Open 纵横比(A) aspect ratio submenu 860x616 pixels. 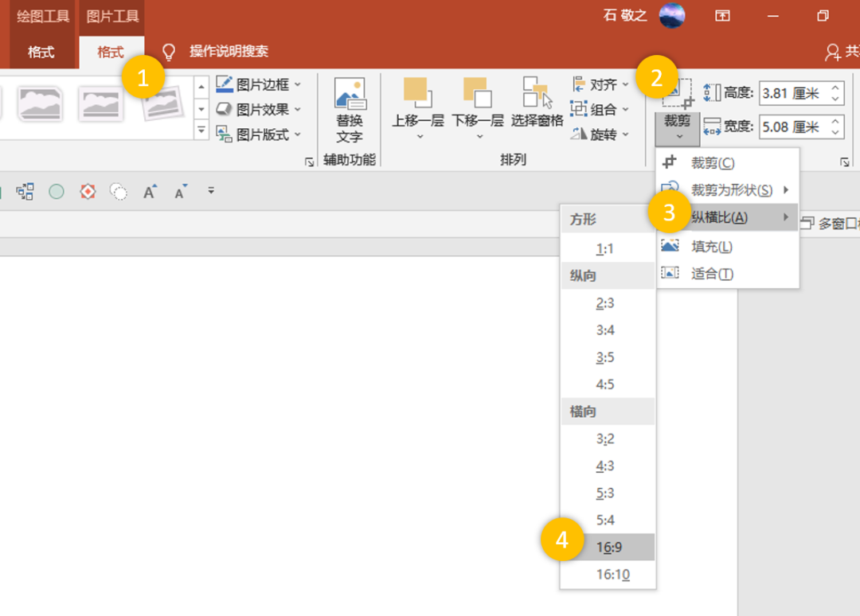click(727, 217)
